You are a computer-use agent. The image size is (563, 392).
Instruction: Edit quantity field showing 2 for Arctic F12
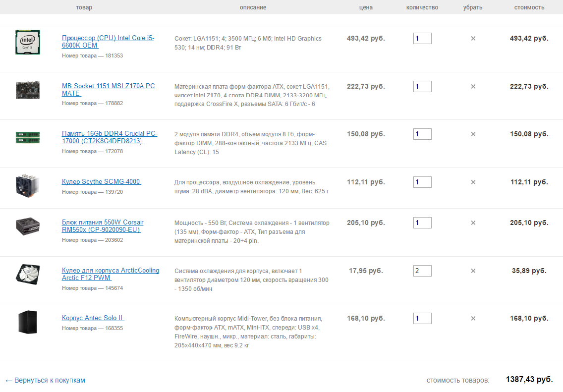(x=422, y=271)
